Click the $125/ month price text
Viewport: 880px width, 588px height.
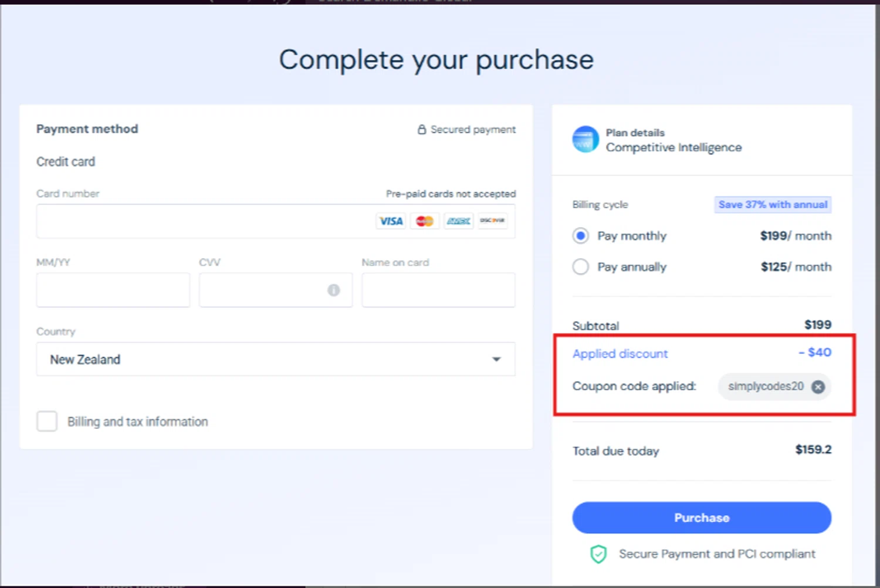pos(796,267)
